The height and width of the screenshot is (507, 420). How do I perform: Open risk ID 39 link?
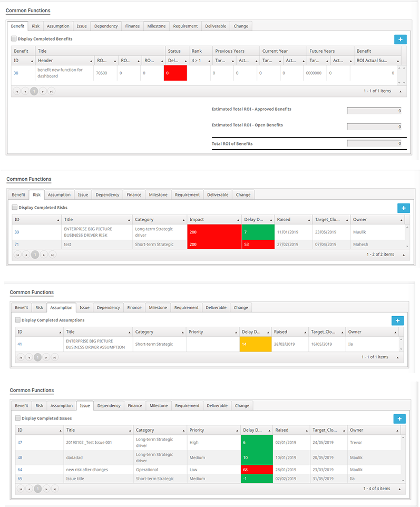tap(17, 232)
